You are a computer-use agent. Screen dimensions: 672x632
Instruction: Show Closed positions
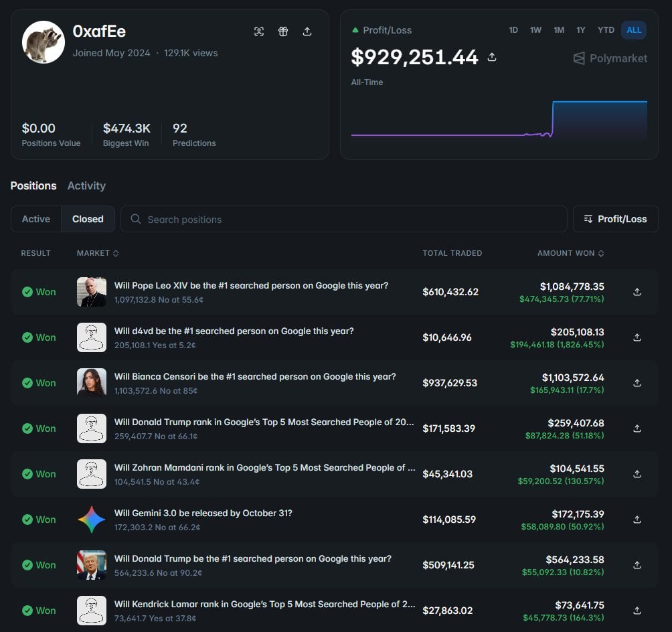(x=88, y=219)
